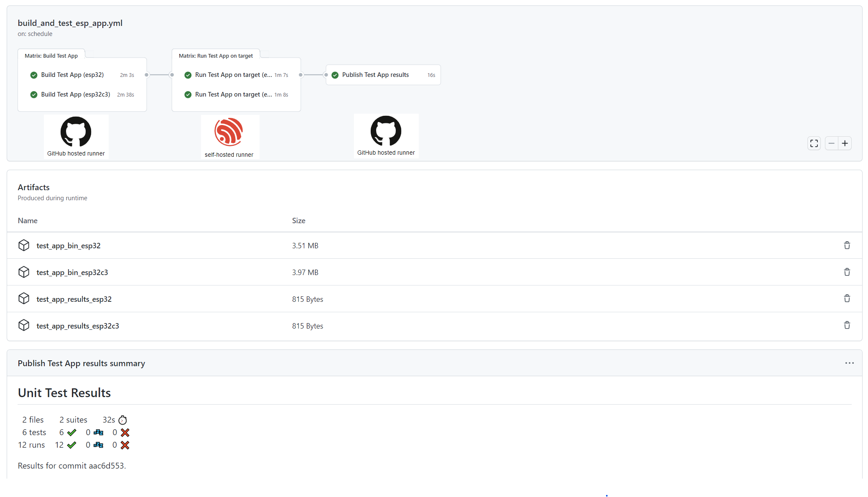Zoom in the workflow graph
The width and height of the screenshot is (868, 497).
[x=845, y=143]
